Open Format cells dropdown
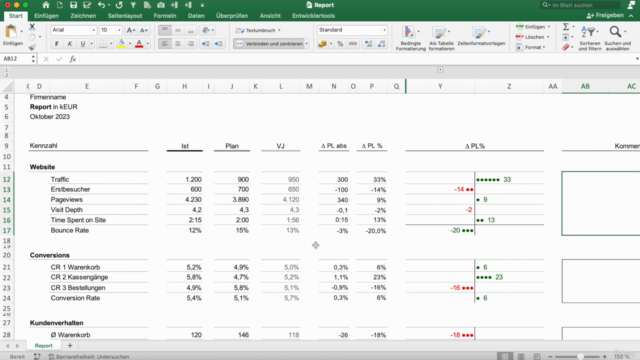 pos(531,47)
